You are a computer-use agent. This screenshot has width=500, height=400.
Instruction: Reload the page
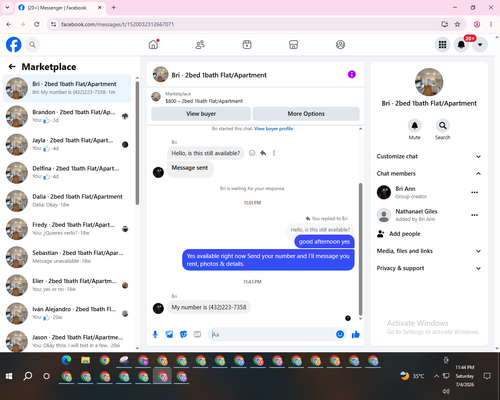(x=37, y=24)
